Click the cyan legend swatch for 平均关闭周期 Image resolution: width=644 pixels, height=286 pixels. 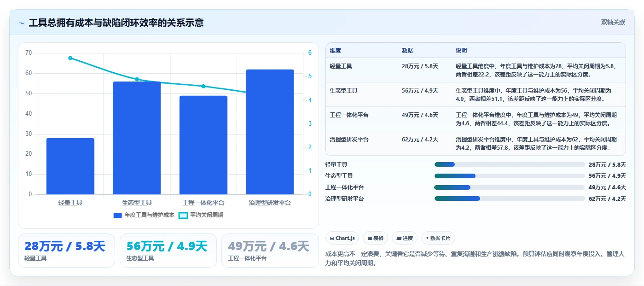point(183,215)
